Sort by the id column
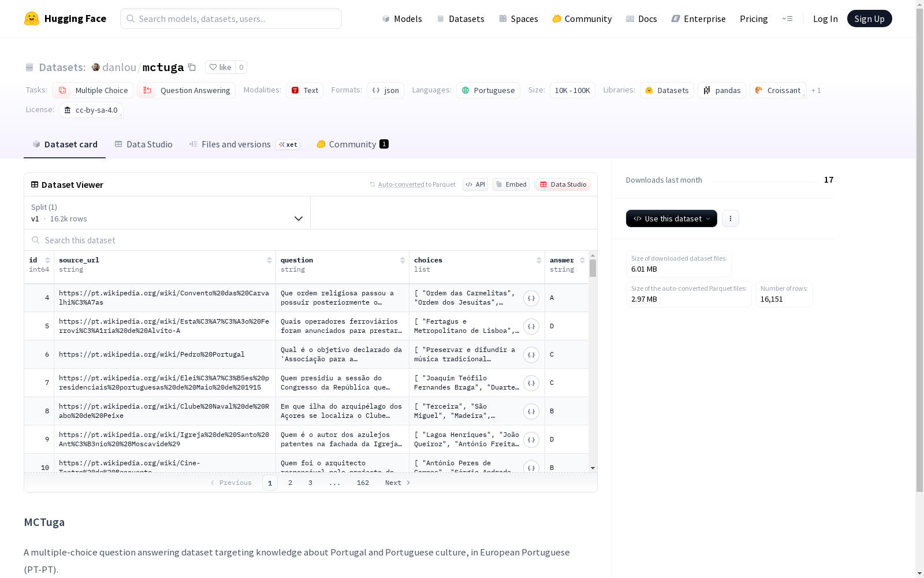Screen dimensions: 924x578 pos(47,260)
